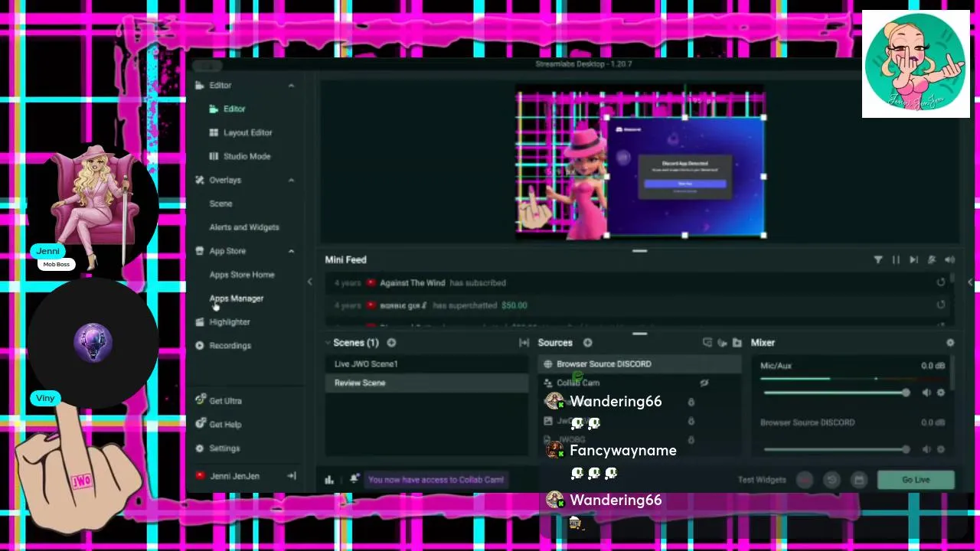Click the right-edge collapse arrow
980x551 pixels.
[970, 282]
